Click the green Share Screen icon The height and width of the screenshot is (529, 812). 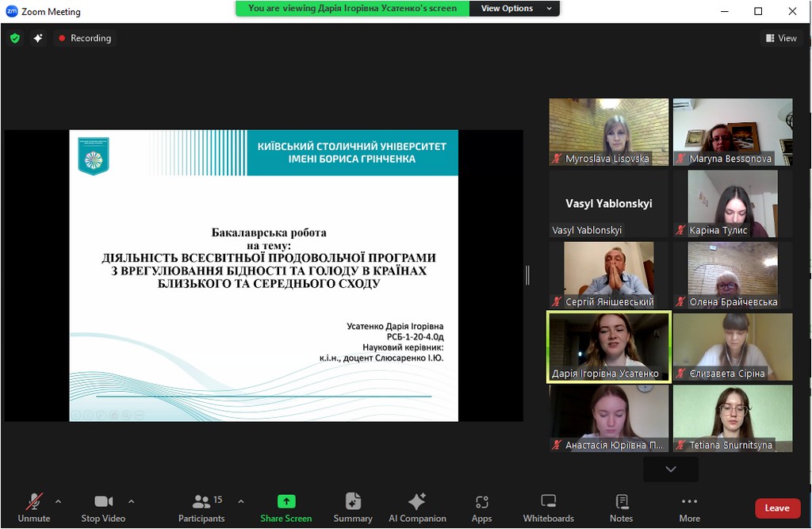[285, 501]
